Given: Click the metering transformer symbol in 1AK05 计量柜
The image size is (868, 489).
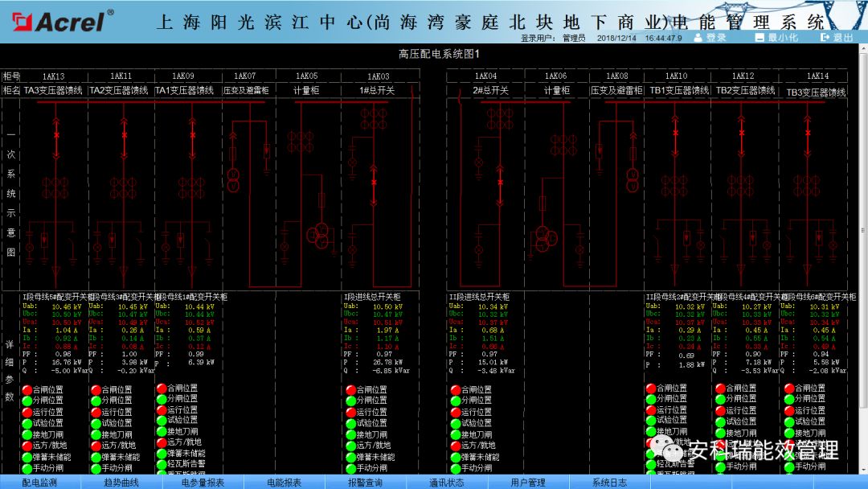Looking at the screenshot, I should 318,236.
